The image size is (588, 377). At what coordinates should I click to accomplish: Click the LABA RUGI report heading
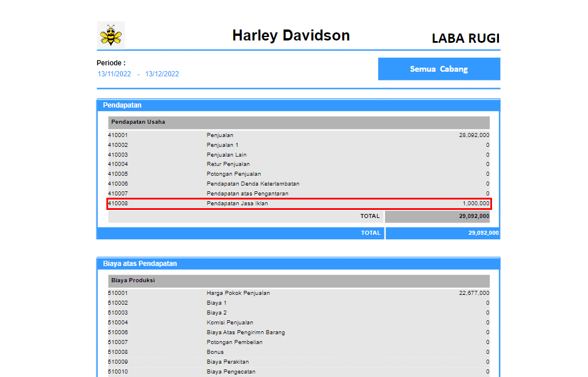click(466, 38)
